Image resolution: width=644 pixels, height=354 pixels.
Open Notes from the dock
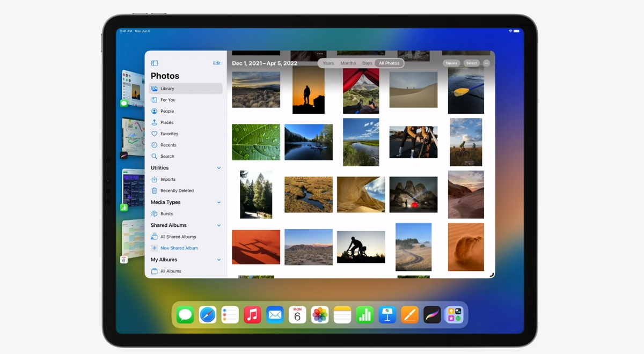[342, 314]
